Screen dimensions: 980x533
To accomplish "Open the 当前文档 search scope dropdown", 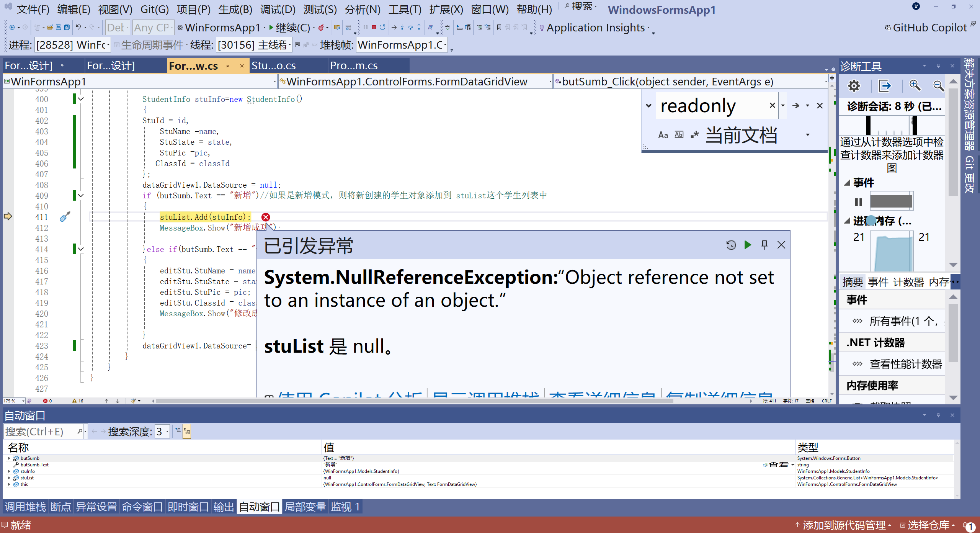I will (x=807, y=135).
